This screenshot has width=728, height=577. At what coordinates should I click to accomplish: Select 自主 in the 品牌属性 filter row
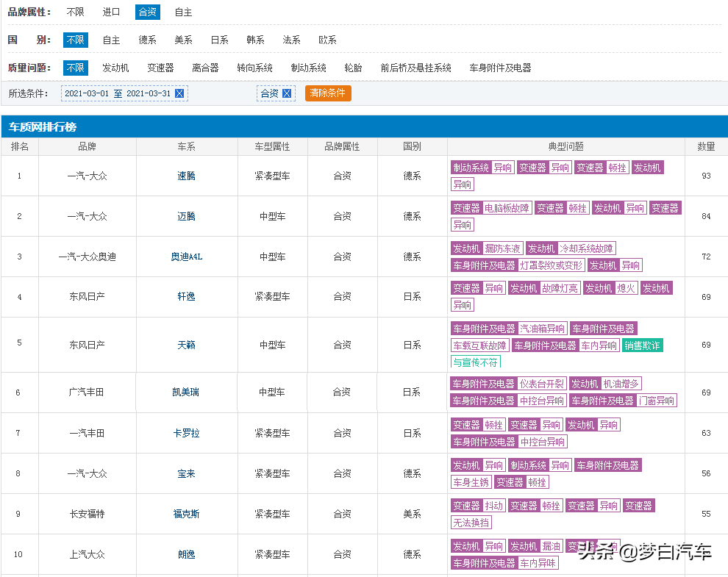[183, 12]
